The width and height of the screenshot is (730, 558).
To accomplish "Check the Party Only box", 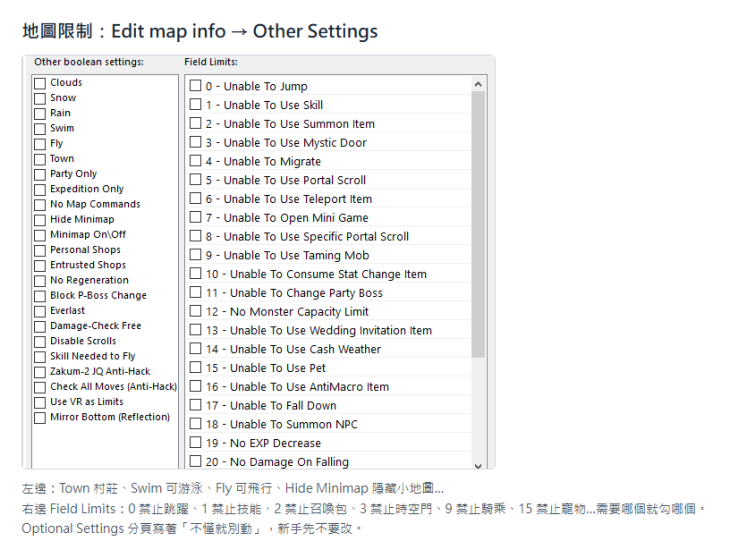I will click(x=40, y=175).
